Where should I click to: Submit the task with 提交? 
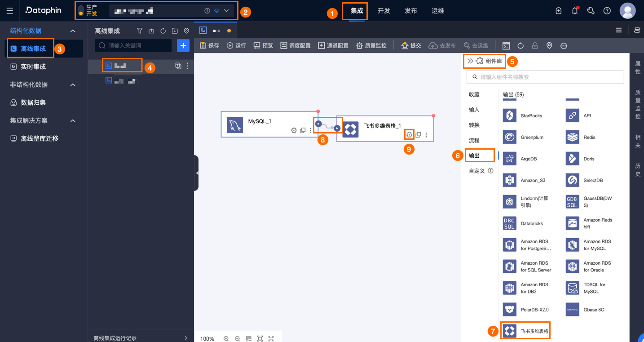pyautogui.click(x=411, y=45)
